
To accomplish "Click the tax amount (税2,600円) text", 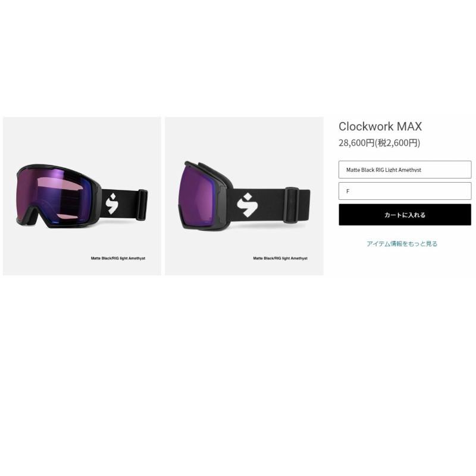I will pos(397,143).
